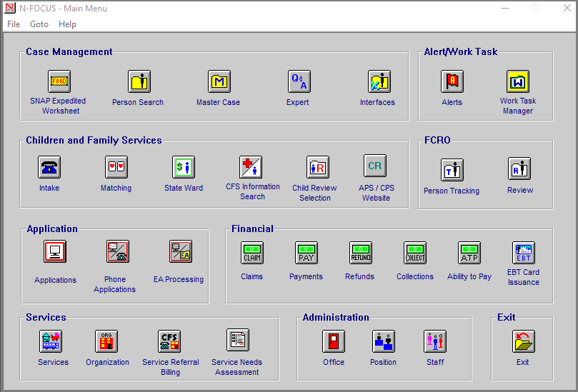This screenshot has width=578, height=392.
Task: Open the Services bus icon
Action: pos(51,341)
